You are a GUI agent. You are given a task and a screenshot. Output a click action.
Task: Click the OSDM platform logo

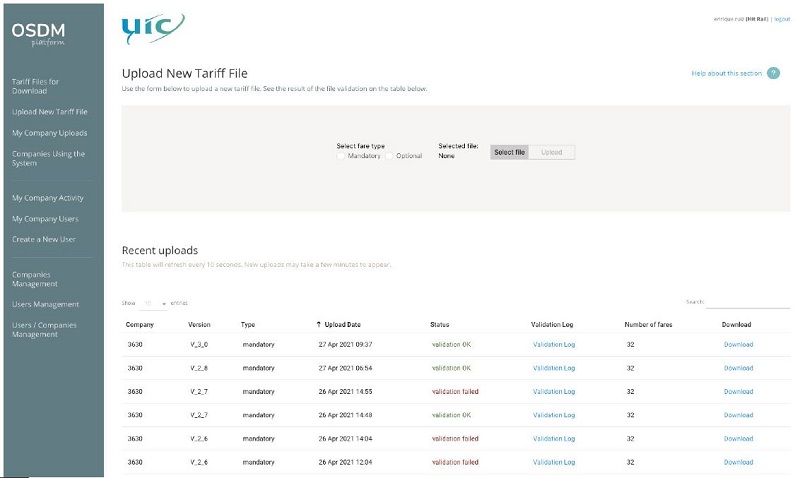(38, 33)
